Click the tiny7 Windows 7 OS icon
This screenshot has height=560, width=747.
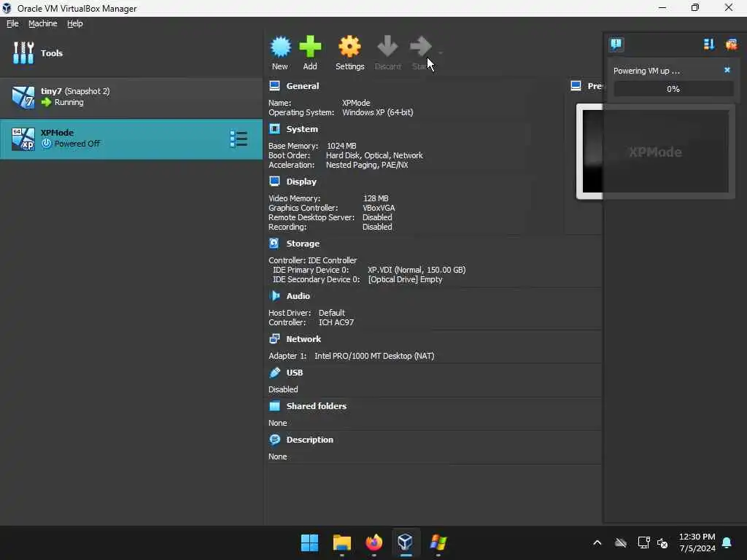pos(23,97)
